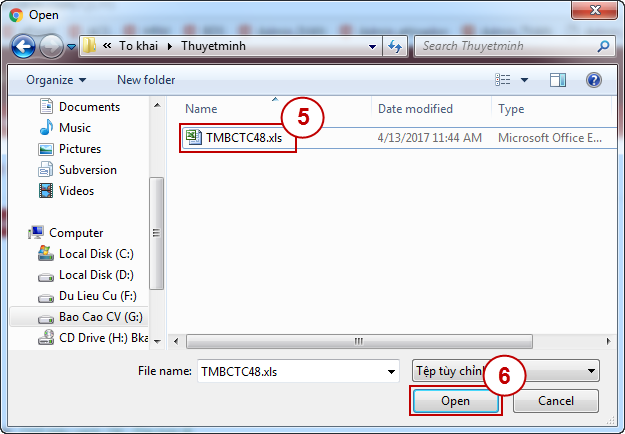Expand the view options dropdown arrow
This screenshot has width=625, height=434.
[525, 80]
